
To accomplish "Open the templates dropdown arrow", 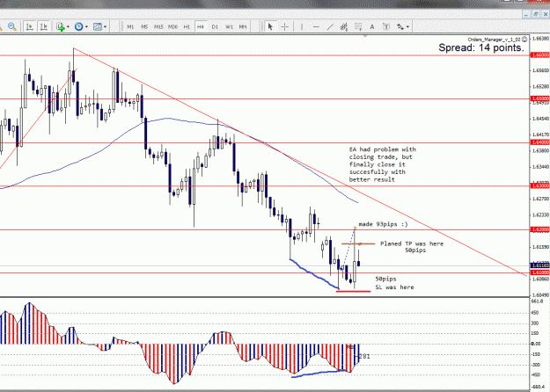I will [105, 26].
